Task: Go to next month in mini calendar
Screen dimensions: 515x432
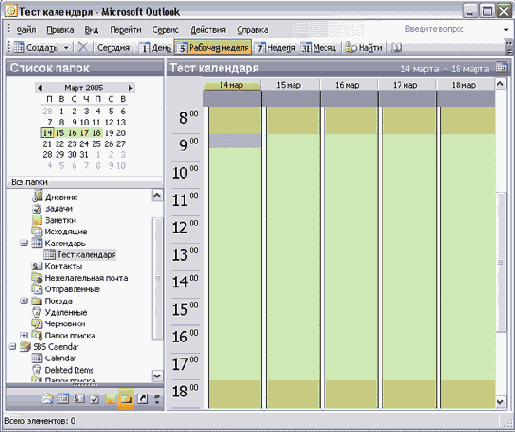Action: (x=130, y=88)
